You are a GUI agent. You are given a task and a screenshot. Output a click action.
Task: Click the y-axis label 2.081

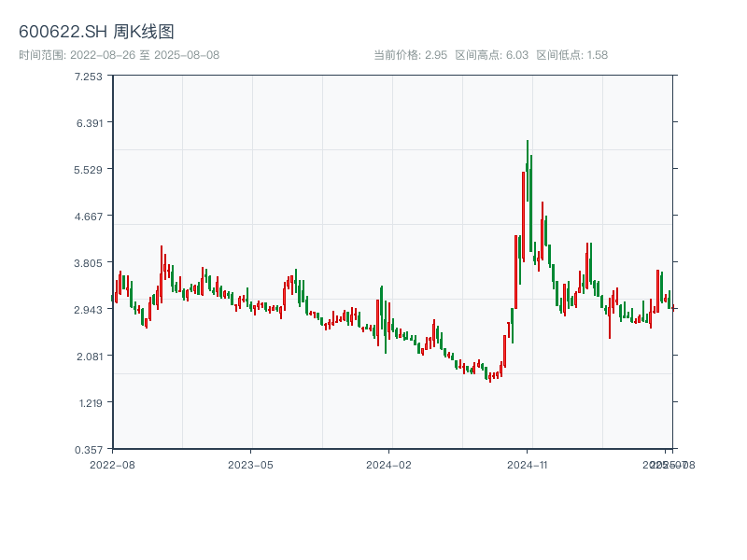[x=90, y=357]
